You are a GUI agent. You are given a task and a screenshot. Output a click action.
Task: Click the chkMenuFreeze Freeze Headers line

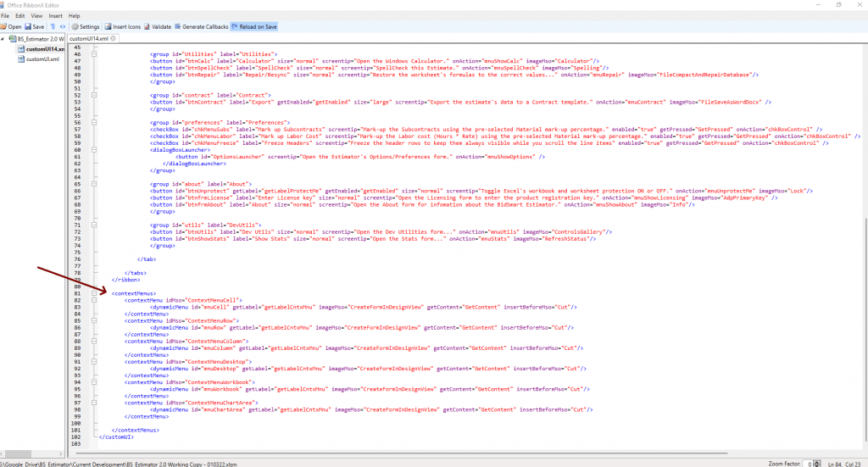point(489,143)
